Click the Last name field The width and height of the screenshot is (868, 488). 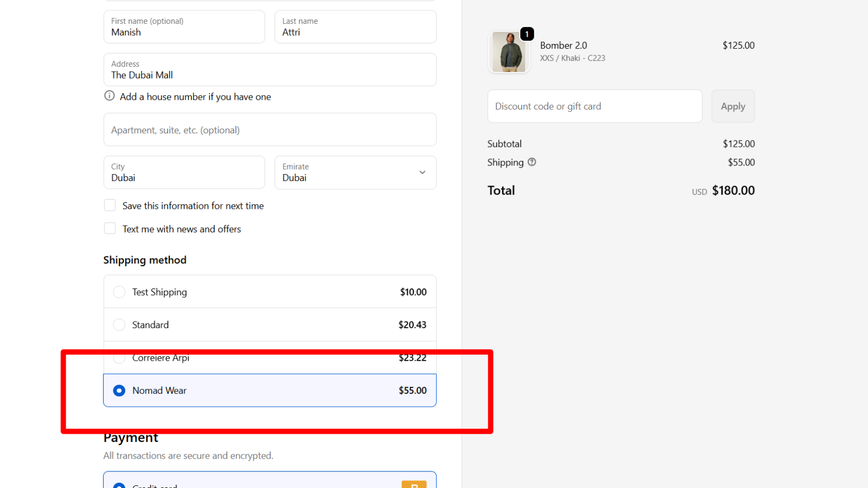click(x=355, y=27)
